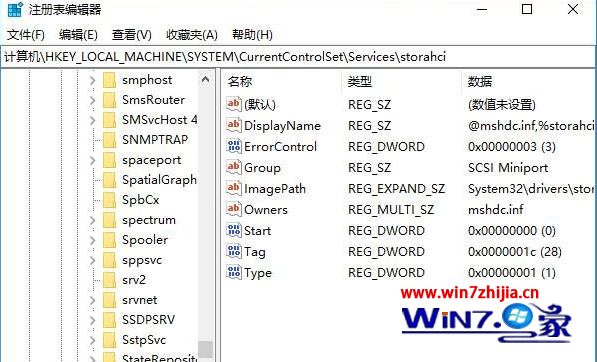Click the SMSvcHost tree item label
597x362 pixels.
[x=160, y=120]
